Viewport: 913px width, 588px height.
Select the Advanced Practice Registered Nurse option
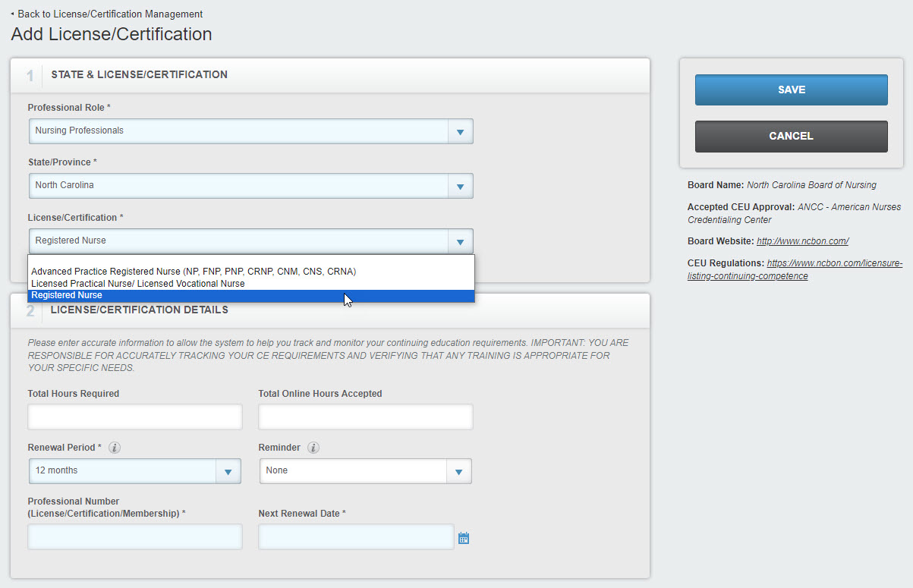pyautogui.click(x=191, y=271)
